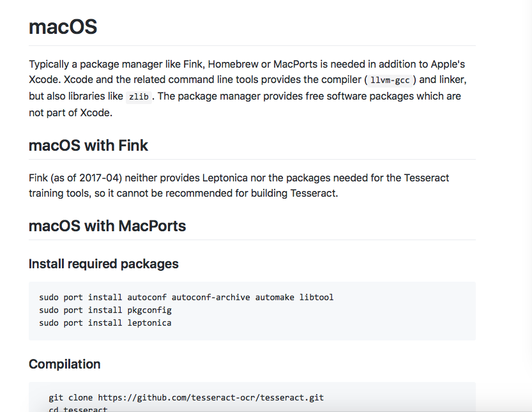Click the Compilation heading

65,364
